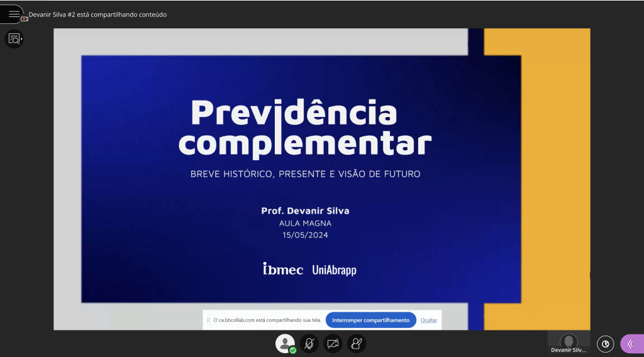Toggle the camera video button
The height and width of the screenshot is (357, 644).
click(x=333, y=343)
